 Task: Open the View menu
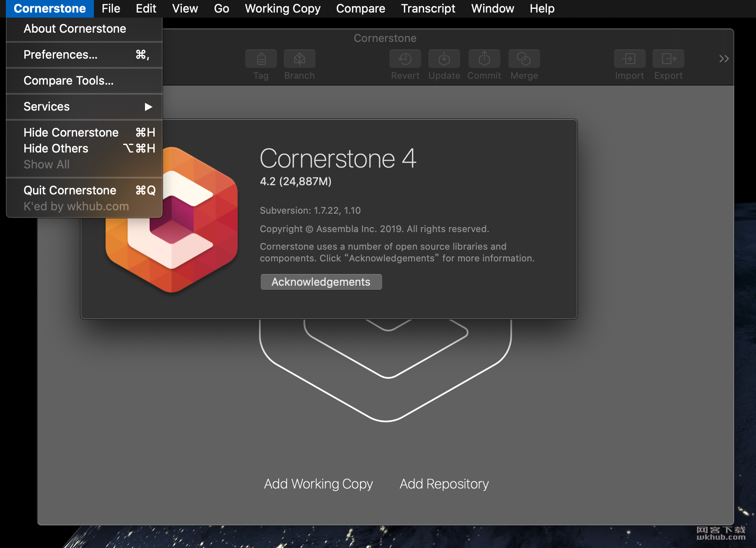pyautogui.click(x=185, y=8)
